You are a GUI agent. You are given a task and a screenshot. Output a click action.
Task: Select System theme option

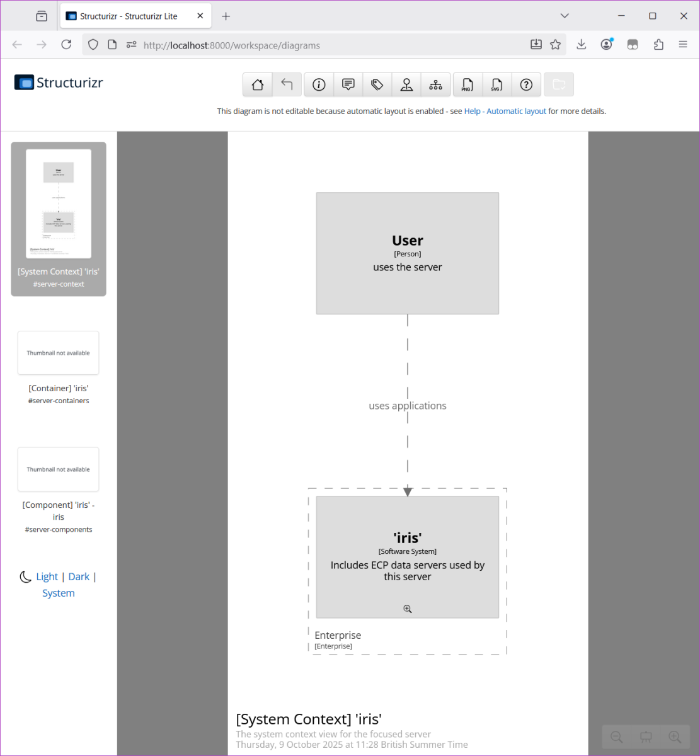click(x=59, y=593)
